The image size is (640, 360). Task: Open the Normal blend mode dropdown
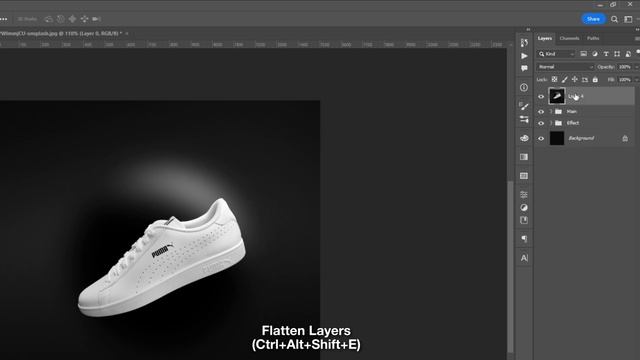[565, 67]
